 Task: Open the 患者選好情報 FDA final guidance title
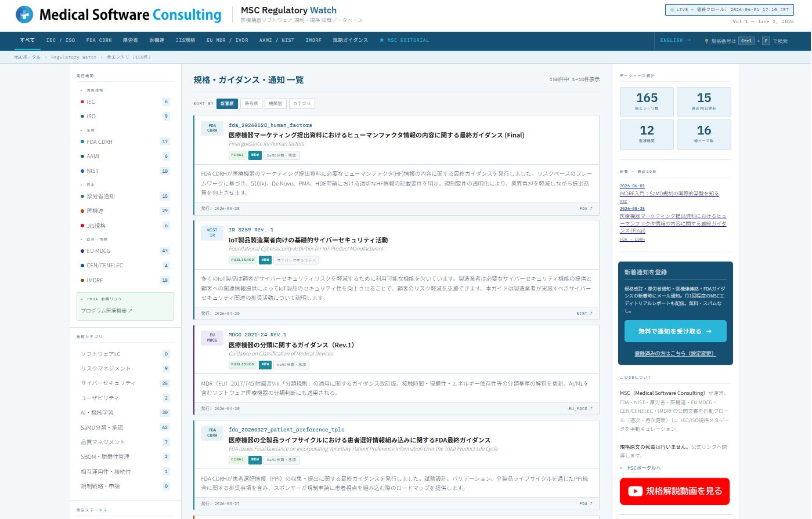point(359,440)
